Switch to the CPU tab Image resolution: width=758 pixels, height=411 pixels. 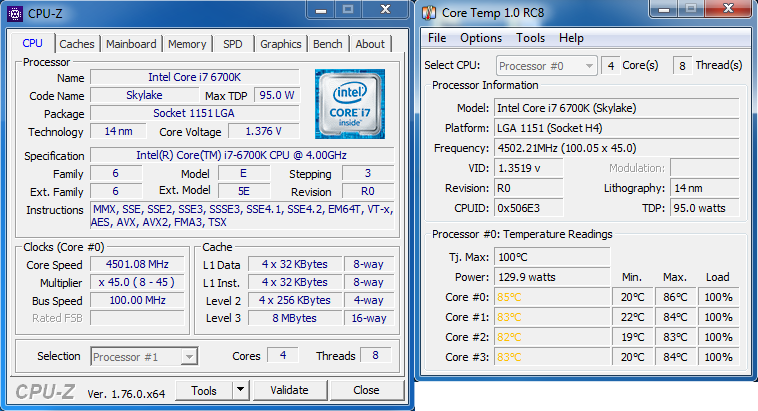click(32, 43)
